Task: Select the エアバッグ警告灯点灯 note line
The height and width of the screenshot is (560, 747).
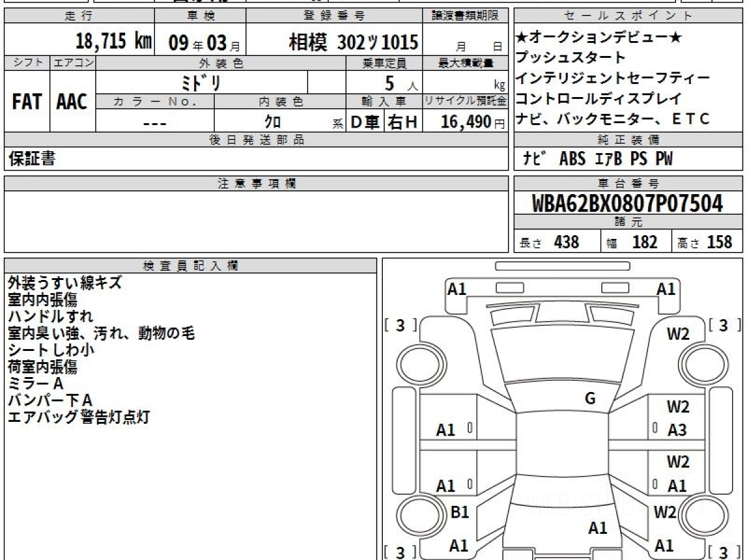Action: point(78,418)
